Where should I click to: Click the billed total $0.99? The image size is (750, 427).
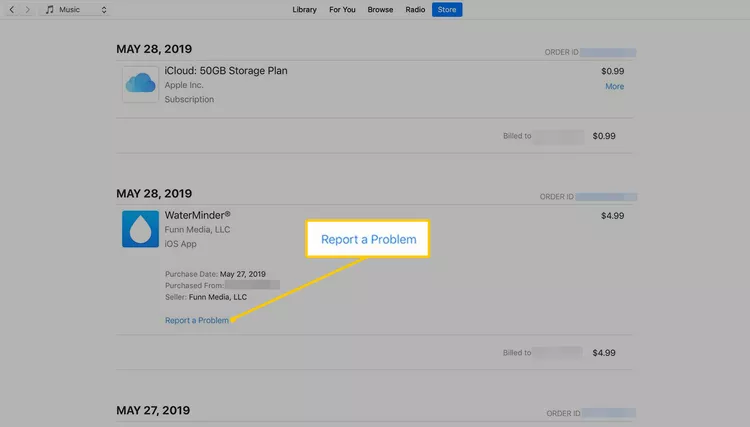pyautogui.click(x=604, y=136)
